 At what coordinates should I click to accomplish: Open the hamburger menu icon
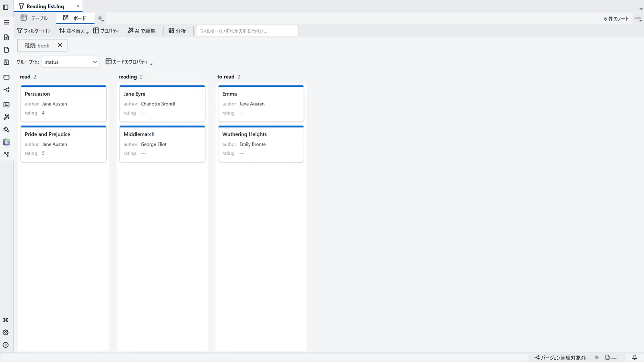[x=6, y=23]
